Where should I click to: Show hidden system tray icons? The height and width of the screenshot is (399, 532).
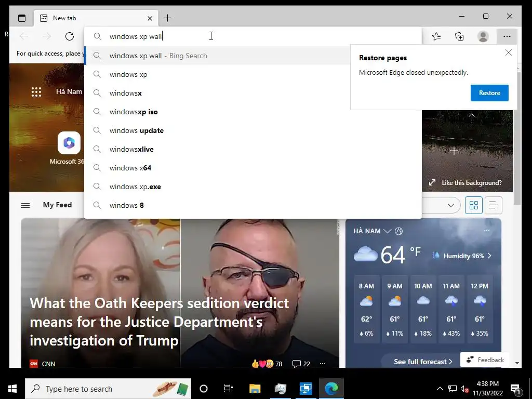[x=440, y=389]
